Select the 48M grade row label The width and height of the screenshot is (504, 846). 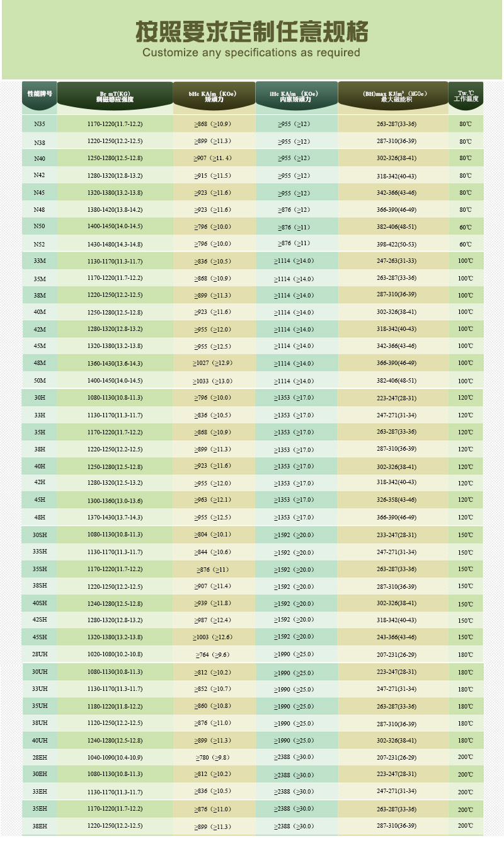coord(39,363)
